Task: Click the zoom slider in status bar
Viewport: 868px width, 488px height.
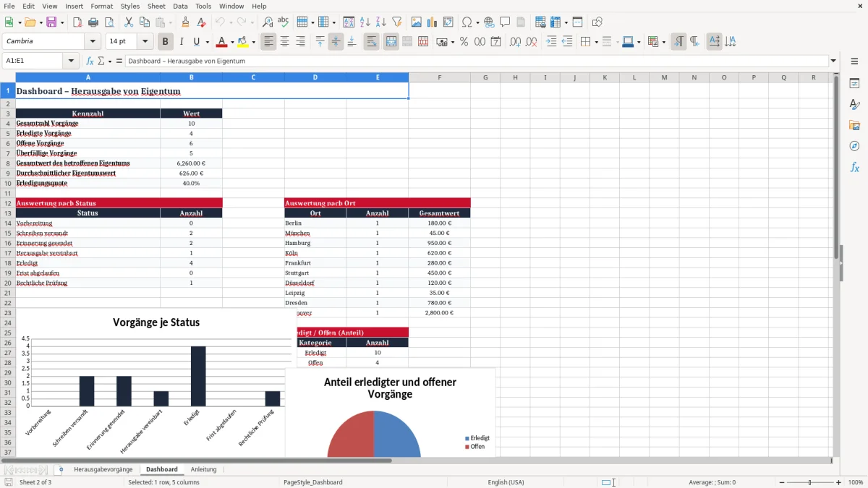Action: click(809, 482)
